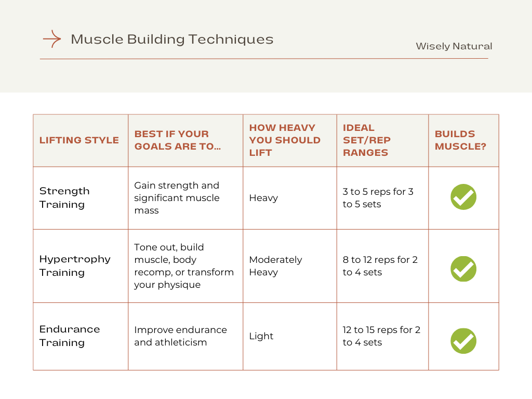The width and height of the screenshot is (532, 399).
Task: Select the Builds Muscle? column header
Action: point(460,140)
